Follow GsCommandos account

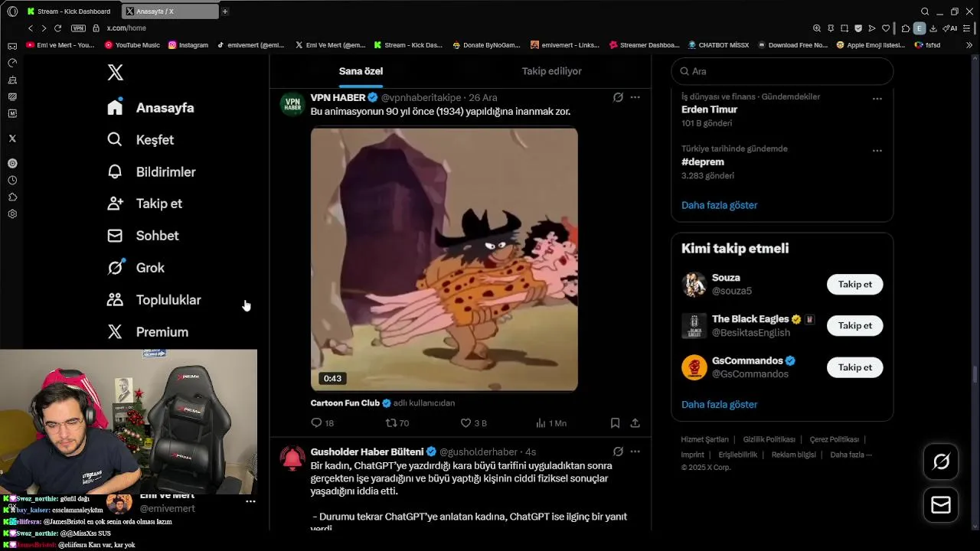(854, 367)
